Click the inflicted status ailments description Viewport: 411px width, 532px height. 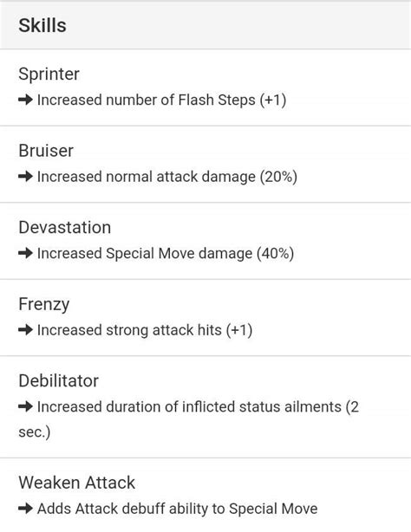[x=198, y=407]
